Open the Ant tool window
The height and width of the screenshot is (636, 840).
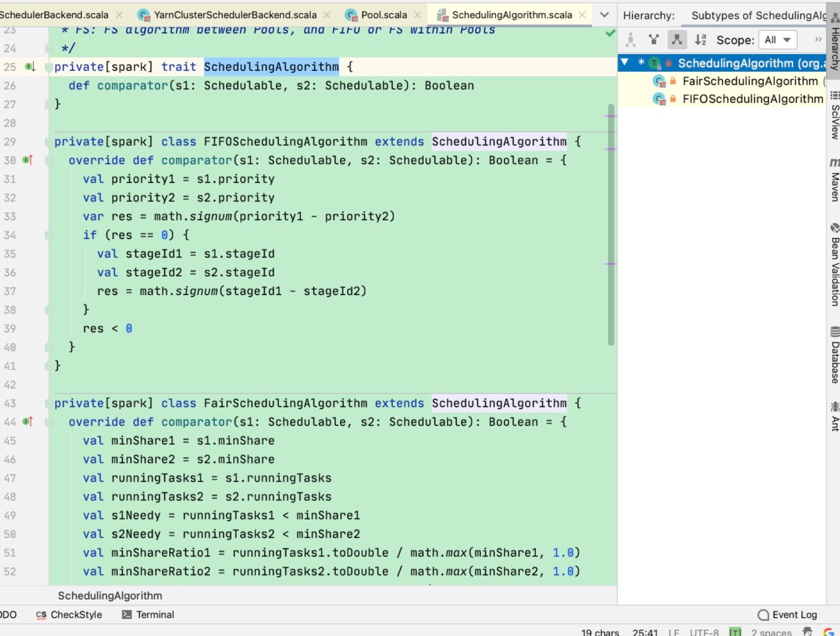834,417
